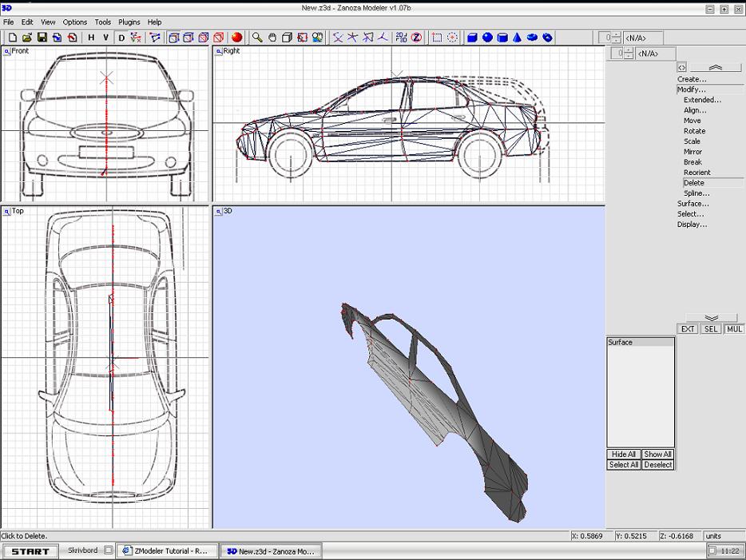Expand the Surface... command group
The height and width of the screenshot is (560, 746).
coord(692,204)
